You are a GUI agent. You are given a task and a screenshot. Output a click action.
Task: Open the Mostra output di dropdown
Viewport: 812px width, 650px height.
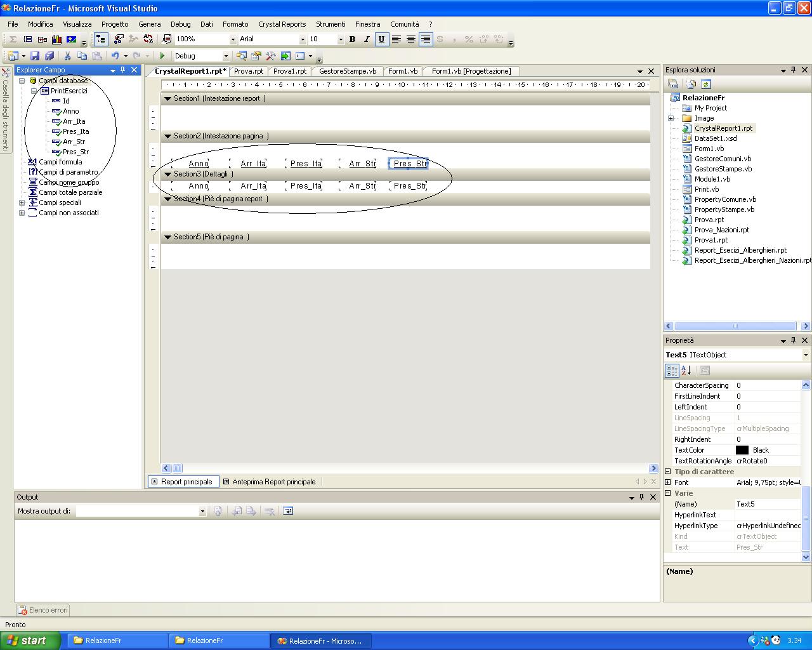pos(202,511)
